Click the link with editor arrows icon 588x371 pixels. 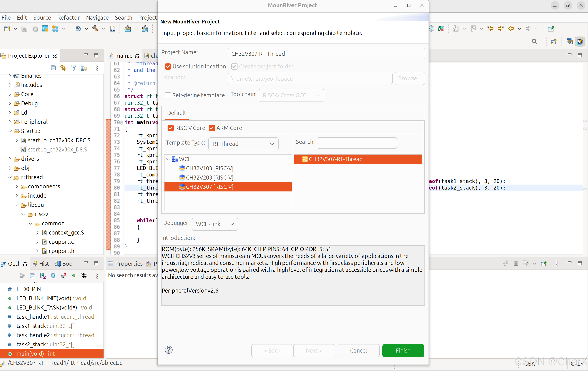(x=63, y=68)
